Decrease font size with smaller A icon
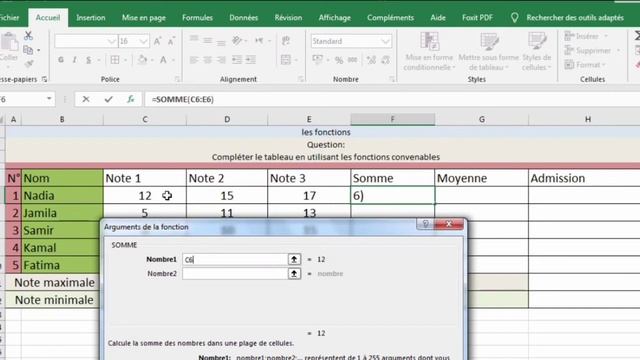This screenshot has height=360, width=640. coord(171,41)
